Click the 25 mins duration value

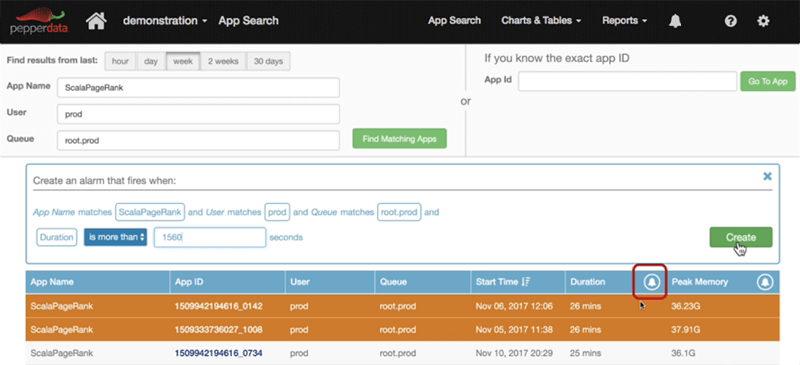coord(586,353)
